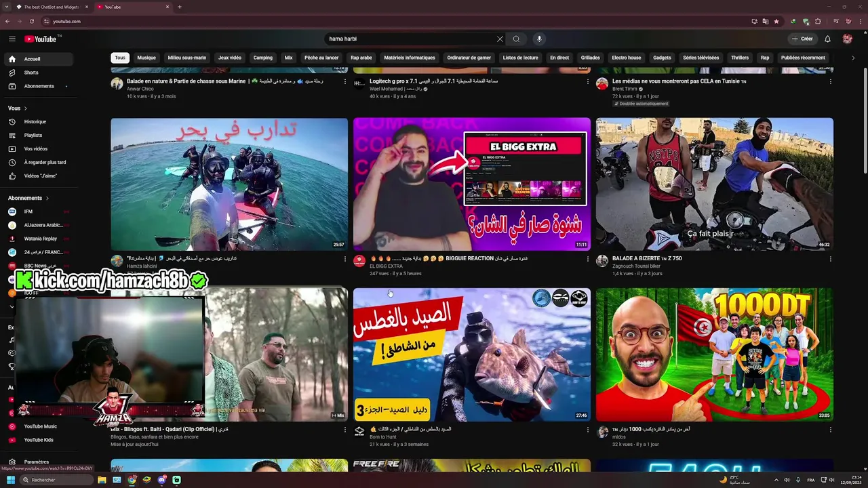
Task: Show hidden system tray icons
Action: [x=776, y=480]
